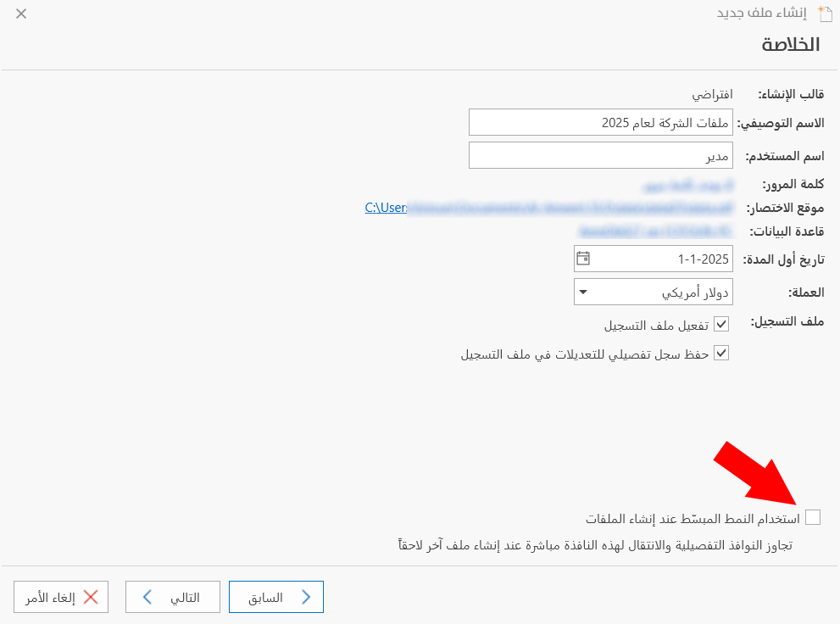Uncheck the detailed log saving checkbox
This screenshot has width=840, height=624.
coord(721,353)
